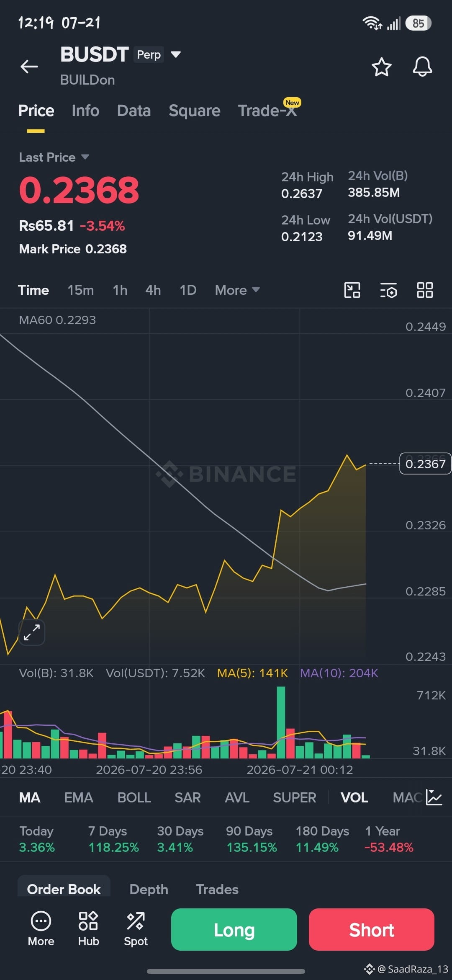
Task: Expand the chart to fullscreen
Action: (32, 632)
